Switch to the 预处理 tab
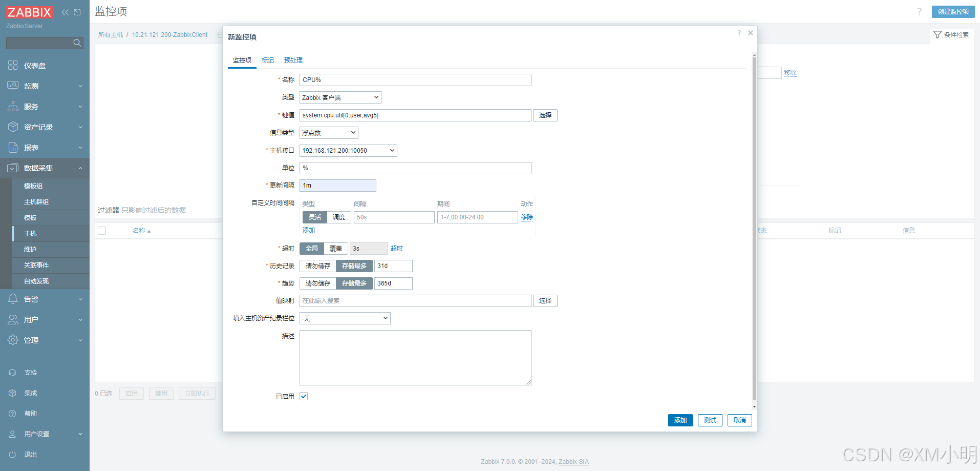This screenshot has width=980, height=471. [x=293, y=60]
